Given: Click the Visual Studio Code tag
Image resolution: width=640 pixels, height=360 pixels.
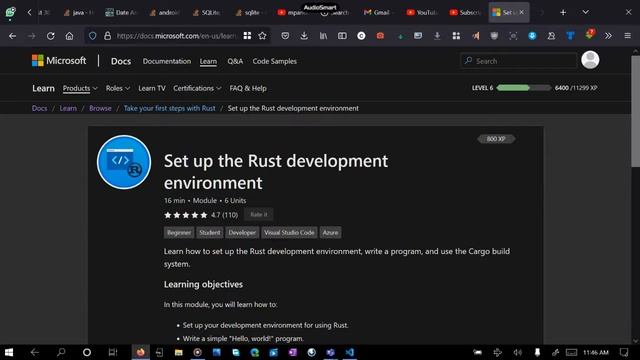Looking at the screenshot, I should click(289, 233).
